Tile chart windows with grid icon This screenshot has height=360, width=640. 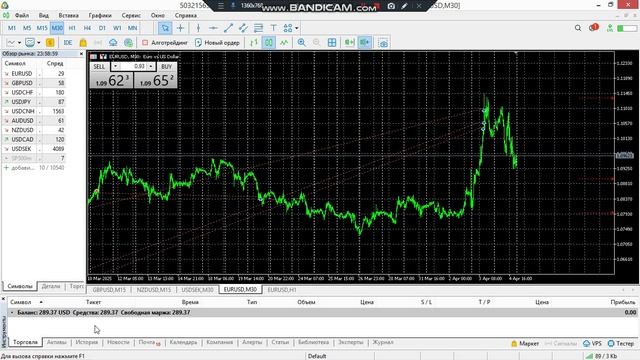coord(332,43)
